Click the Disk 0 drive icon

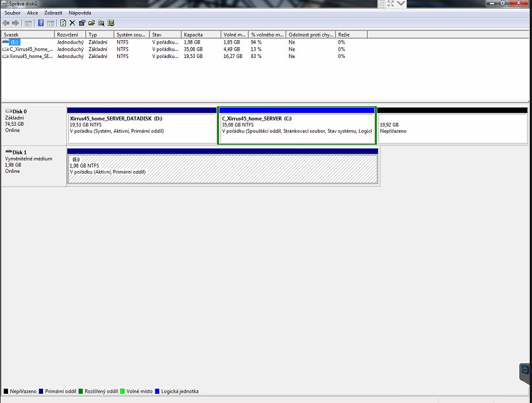(9, 111)
